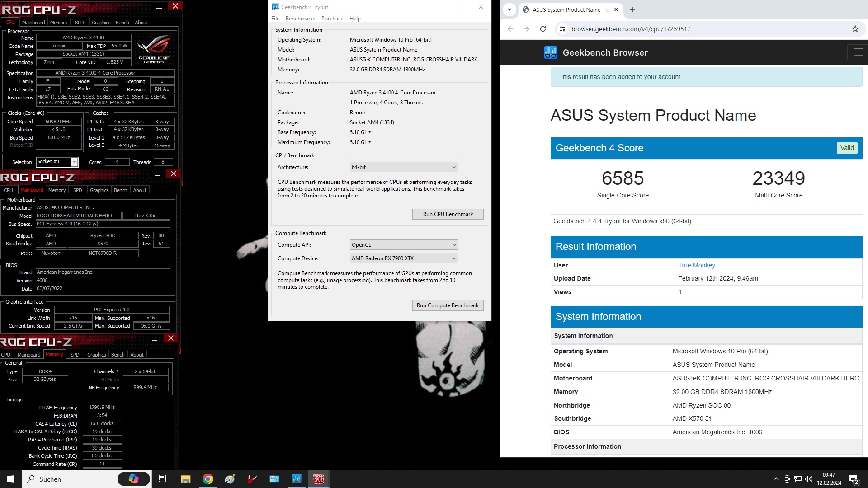Open the paint palette app on the taskbar
The width and height of the screenshot is (868, 488).
[230, 479]
